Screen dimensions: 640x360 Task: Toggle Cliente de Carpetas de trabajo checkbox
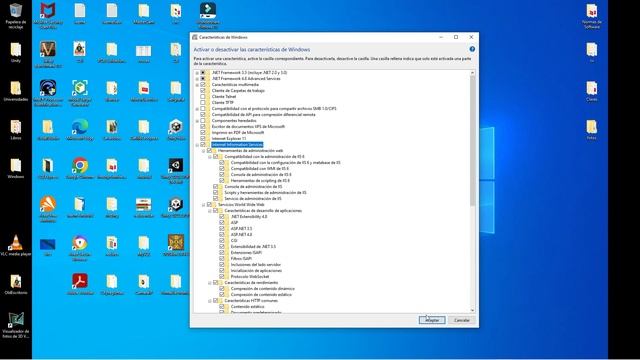(x=203, y=91)
